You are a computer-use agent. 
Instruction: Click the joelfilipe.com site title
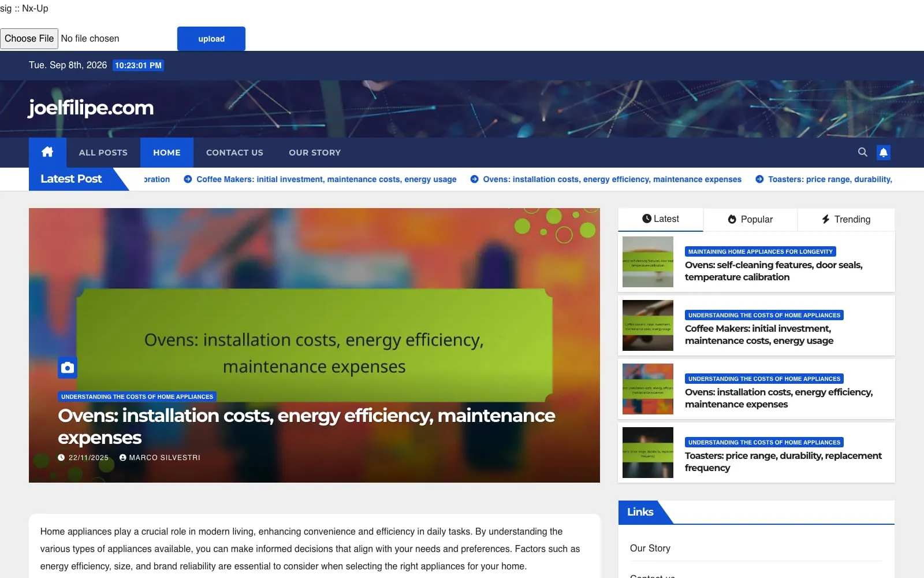click(x=91, y=108)
